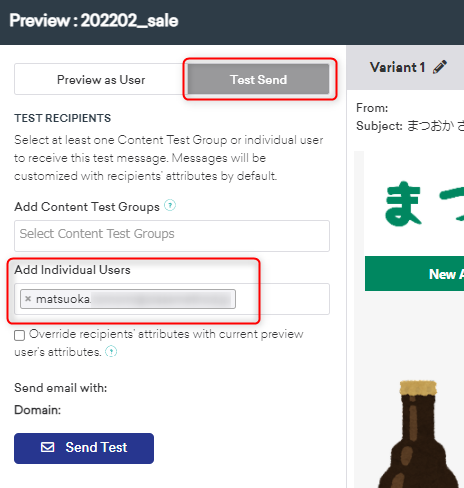Screen dimensions: 464x488
Task: Click the green Japanese logo in preview
Action: 424,203
